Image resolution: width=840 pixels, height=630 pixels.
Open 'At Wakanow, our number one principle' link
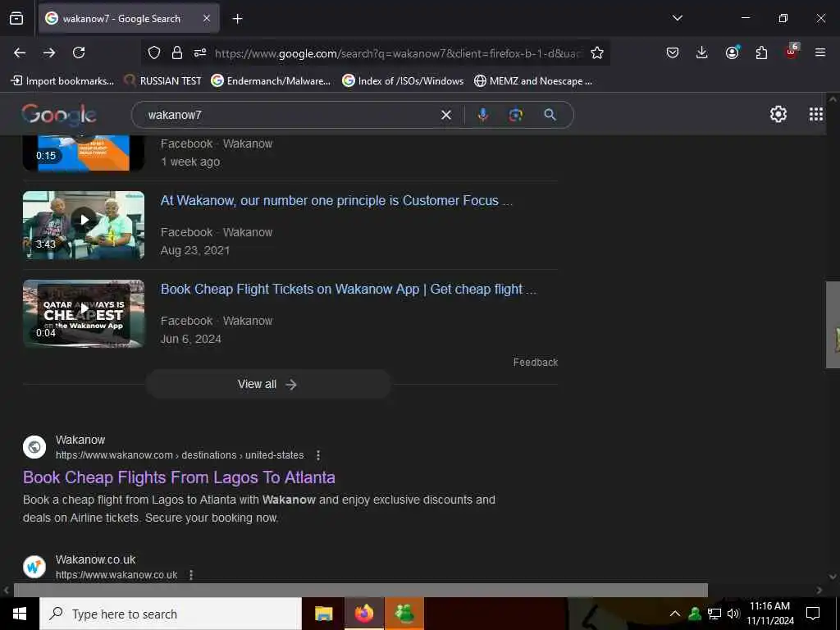click(x=336, y=200)
